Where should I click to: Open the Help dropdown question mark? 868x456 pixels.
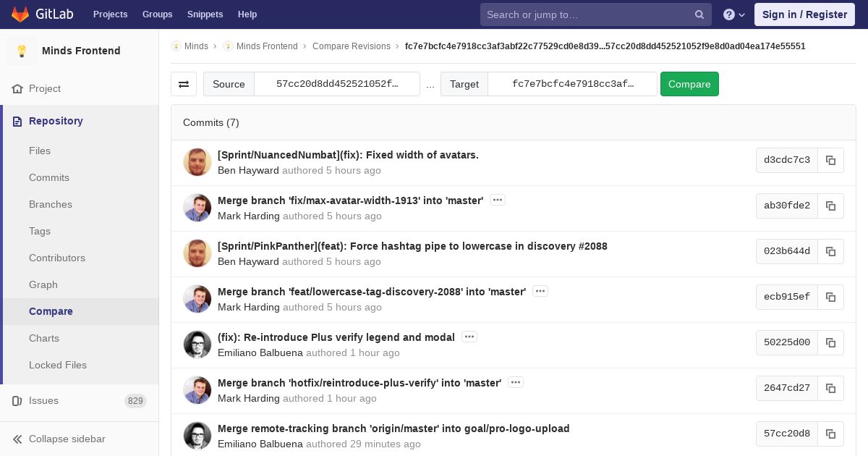[x=734, y=14]
